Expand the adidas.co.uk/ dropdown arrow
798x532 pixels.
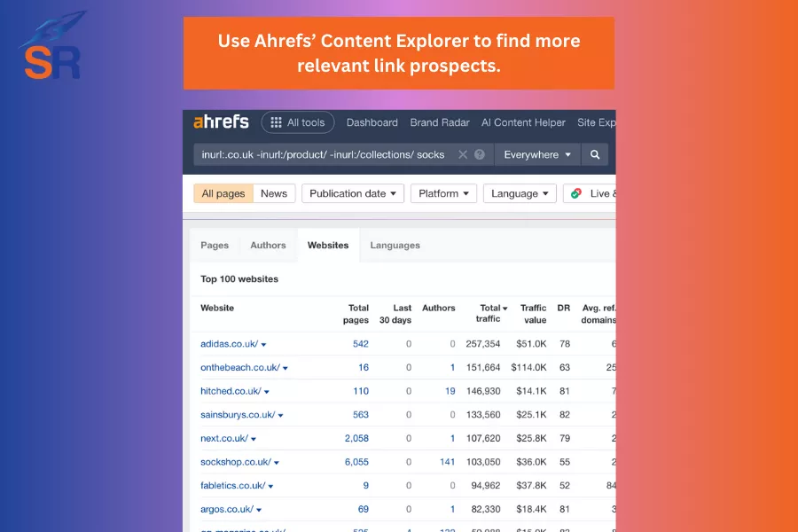(x=263, y=345)
